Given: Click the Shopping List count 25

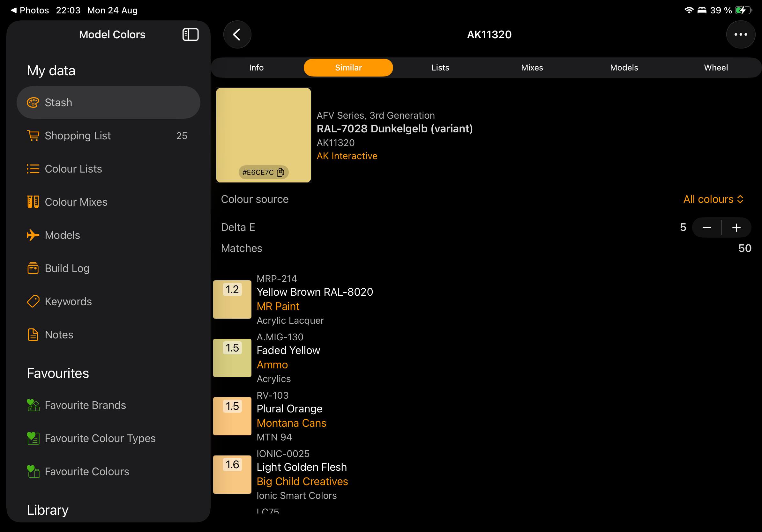Looking at the screenshot, I should pos(182,136).
